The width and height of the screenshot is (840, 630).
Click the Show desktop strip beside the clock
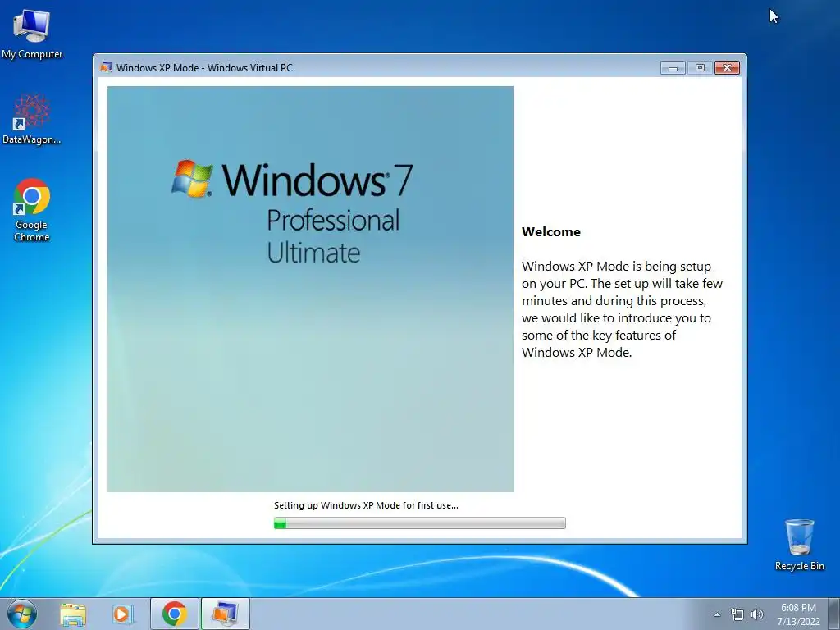(x=834, y=614)
